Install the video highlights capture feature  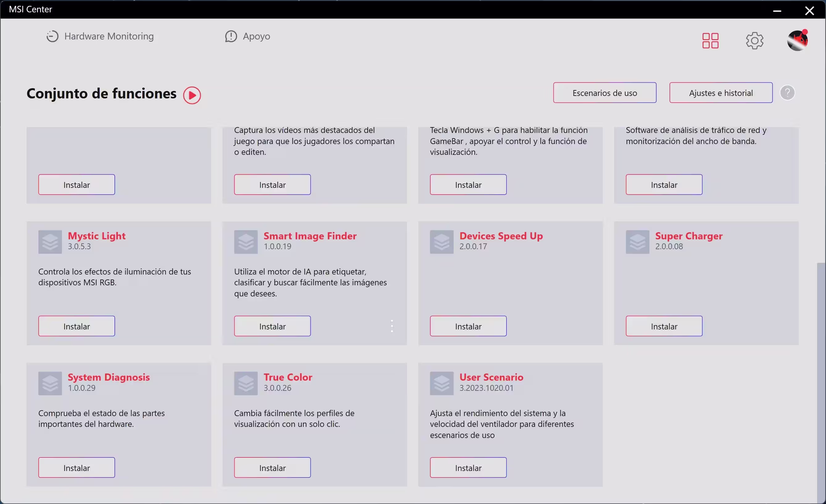(273, 184)
